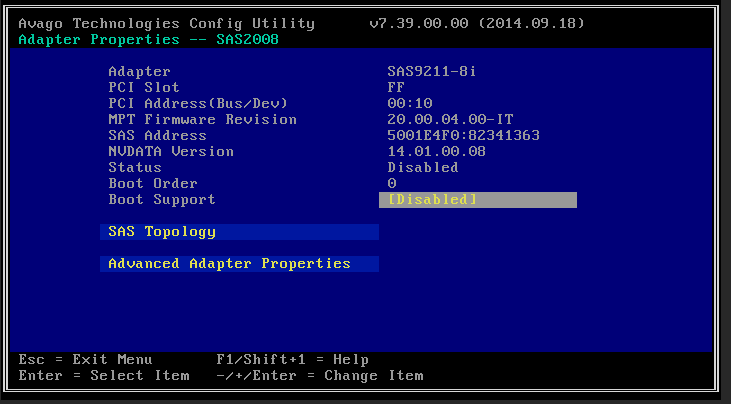Select the Boot Support [Disabled] field
This screenshot has width=731, height=404.
pyautogui.click(x=477, y=200)
